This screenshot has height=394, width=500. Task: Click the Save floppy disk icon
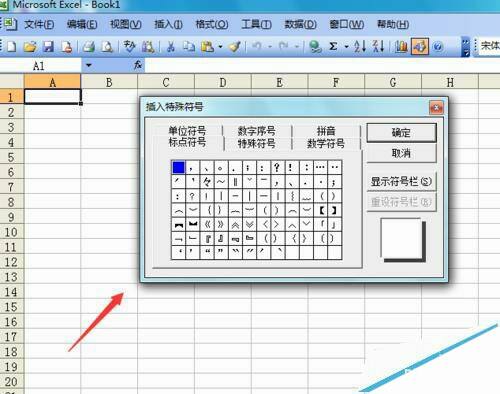click(48, 47)
